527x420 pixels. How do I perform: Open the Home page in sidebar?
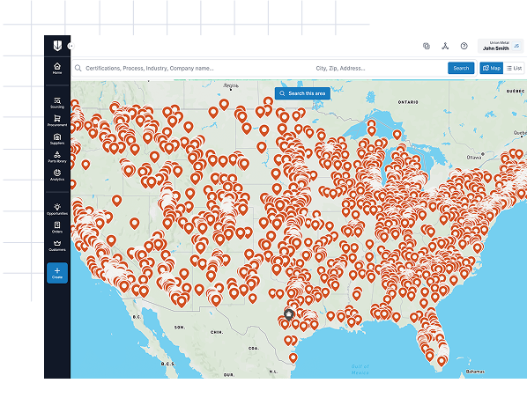pyautogui.click(x=57, y=68)
